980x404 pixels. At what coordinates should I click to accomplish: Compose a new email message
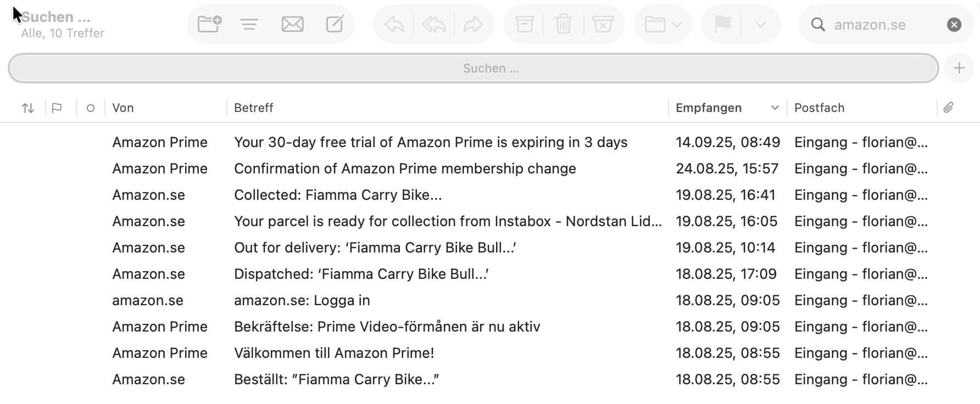335,24
